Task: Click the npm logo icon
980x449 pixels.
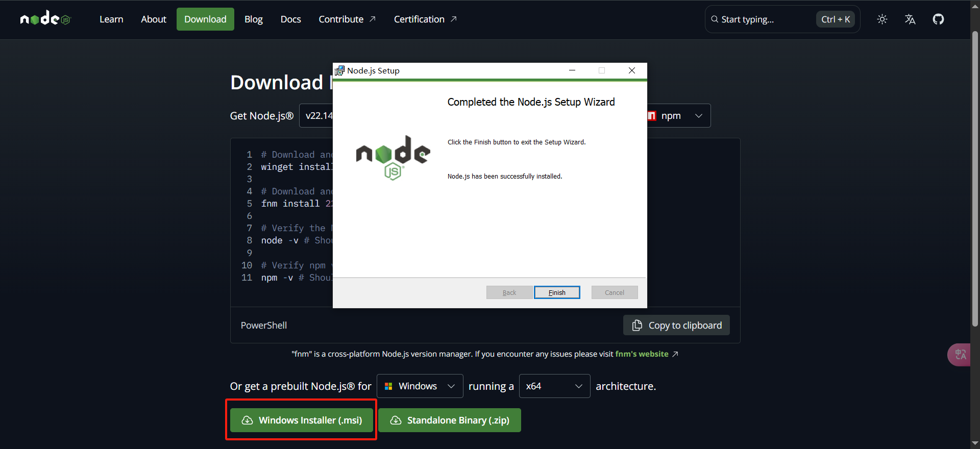Action: pyautogui.click(x=652, y=116)
